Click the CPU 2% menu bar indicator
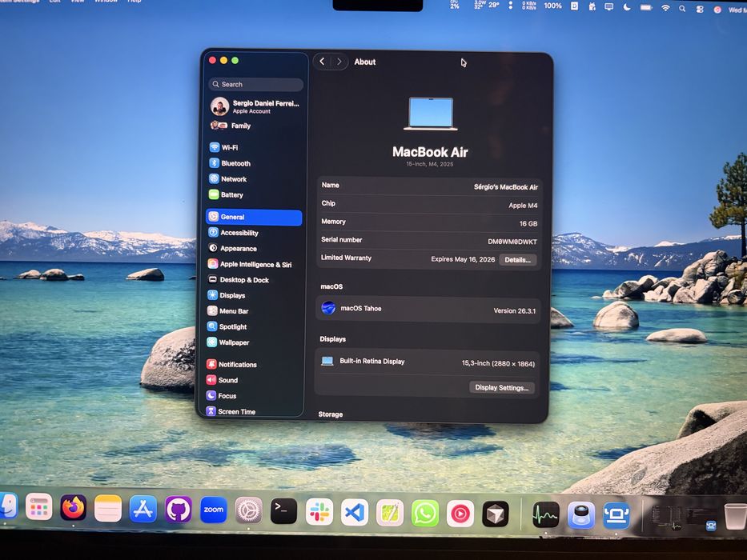 pos(455,5)
